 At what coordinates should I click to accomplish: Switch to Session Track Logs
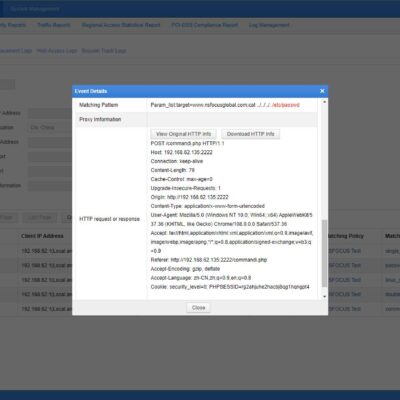pyautogui.click(x=104, y=51)
